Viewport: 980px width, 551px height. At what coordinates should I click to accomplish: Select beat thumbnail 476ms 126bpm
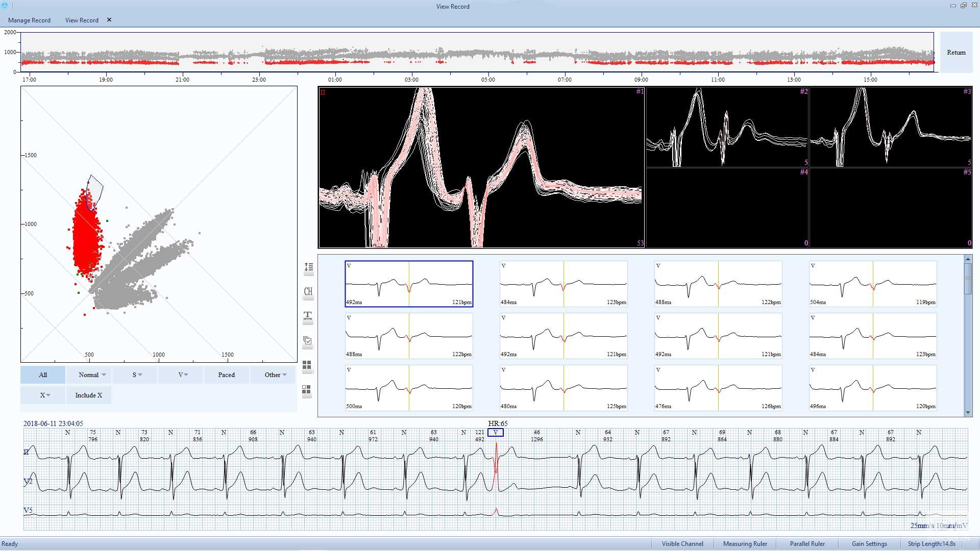click(x=718, y=388)
